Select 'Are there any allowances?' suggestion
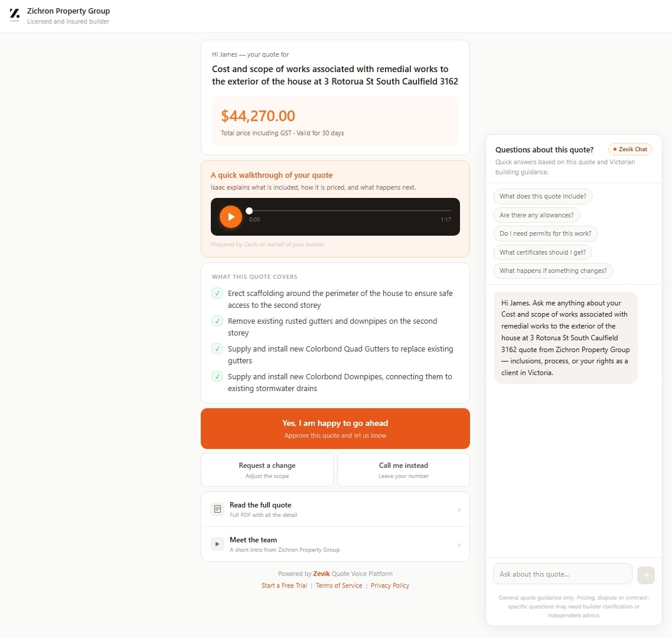672x638 pixels. coord(536,215)
